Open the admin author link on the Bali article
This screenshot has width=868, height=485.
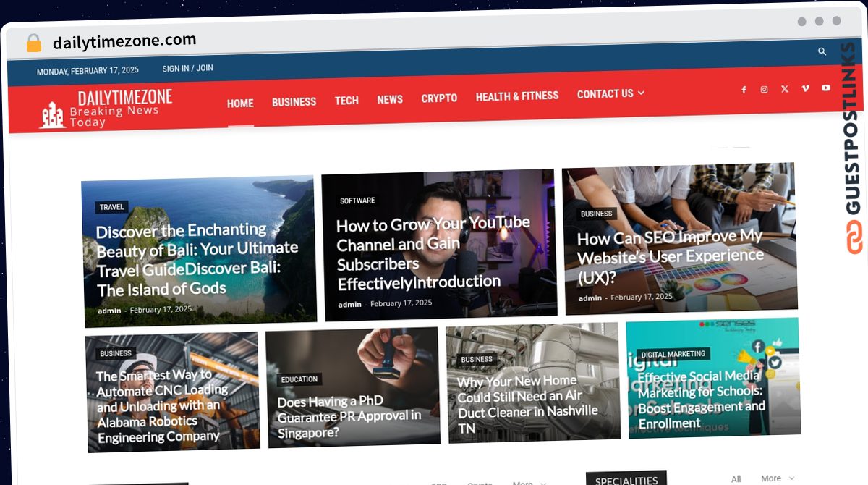coord(110,311)
